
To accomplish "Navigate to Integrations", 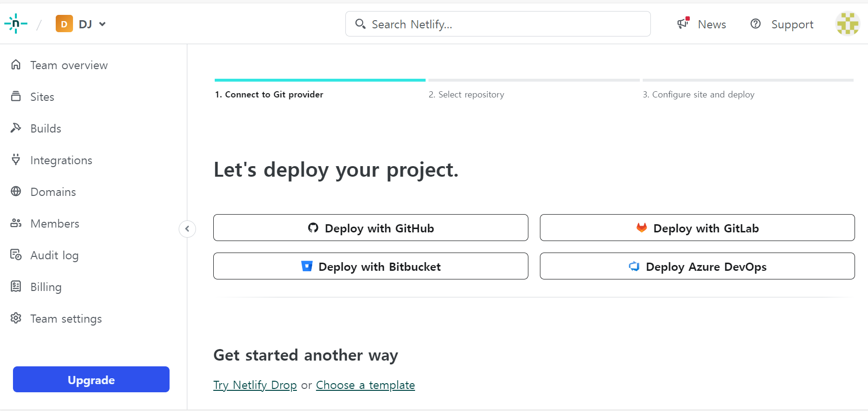I will coord(61,160).
